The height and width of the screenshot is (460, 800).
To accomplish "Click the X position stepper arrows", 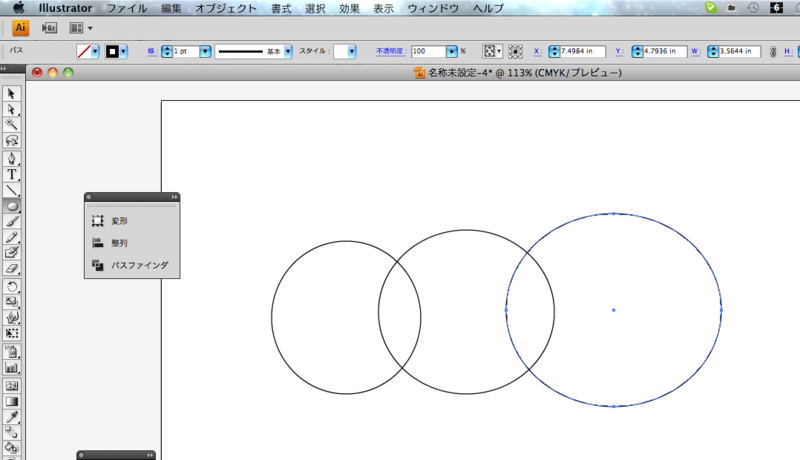I will click(554, 51).
